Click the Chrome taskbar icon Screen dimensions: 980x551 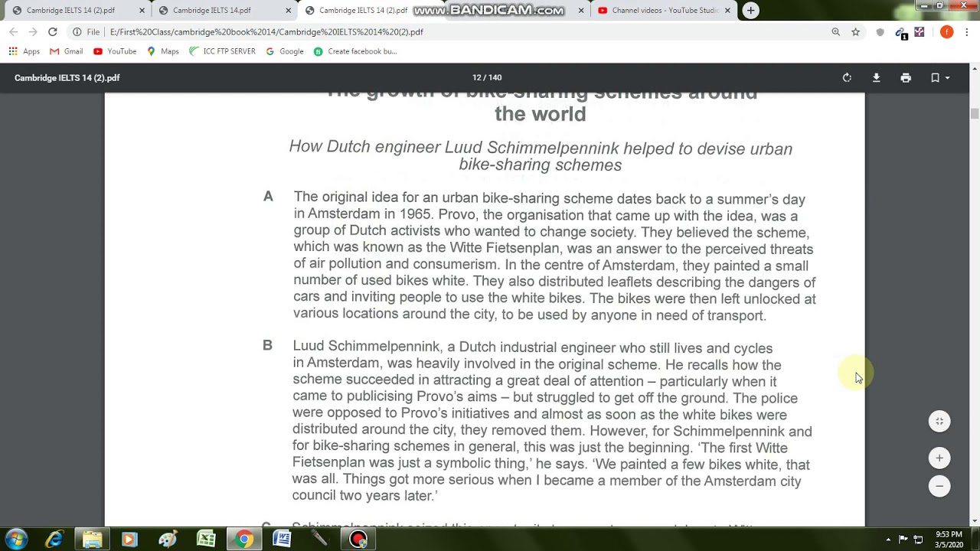[x=243, y=540]
